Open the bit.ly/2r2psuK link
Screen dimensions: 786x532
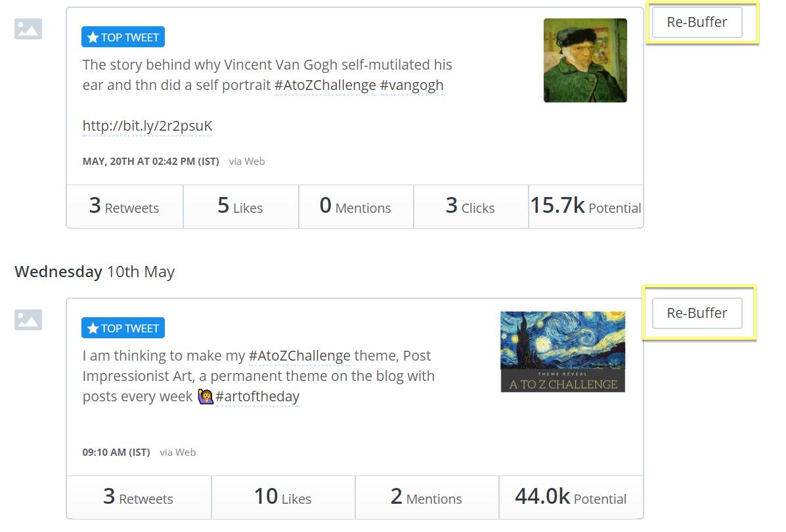[x=147, y=126]
